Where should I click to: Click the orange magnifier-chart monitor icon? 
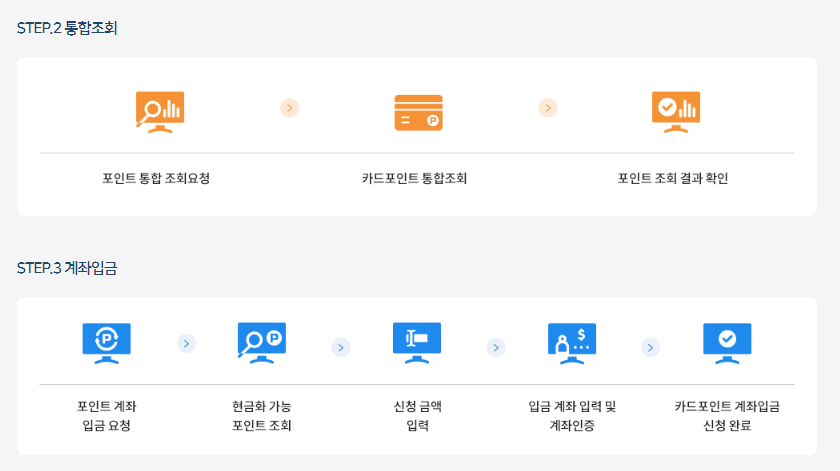point(160,112)
